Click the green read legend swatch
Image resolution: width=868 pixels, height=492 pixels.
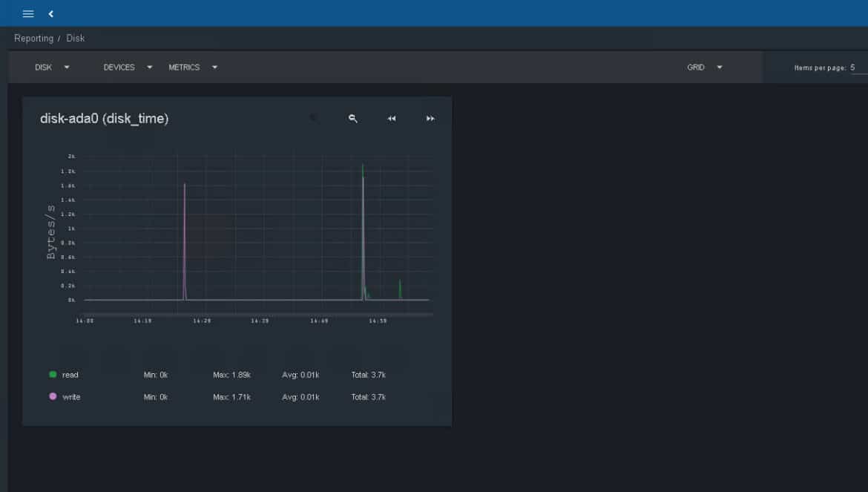tap(53, 375)
